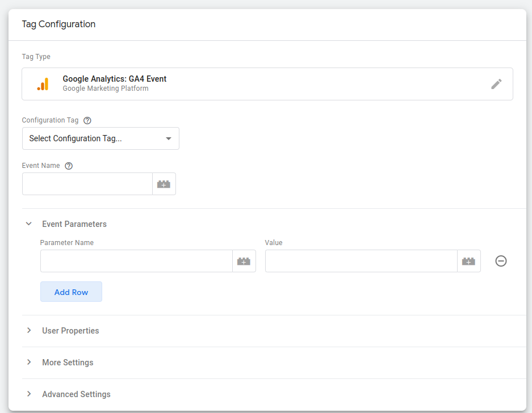The width and height of the screenshot is (532, 413).
Task: Open the Select Configuration Tag dropdown
Action: pos(100,138)
